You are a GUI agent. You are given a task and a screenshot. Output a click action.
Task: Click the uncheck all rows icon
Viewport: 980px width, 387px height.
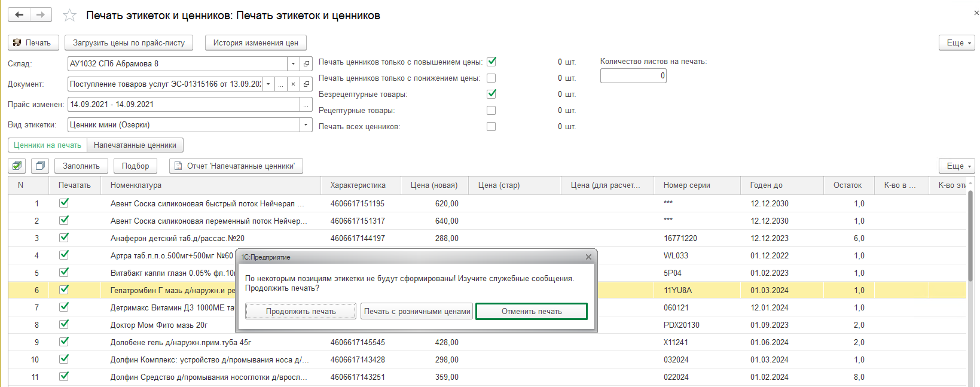[x=40, y=166]
